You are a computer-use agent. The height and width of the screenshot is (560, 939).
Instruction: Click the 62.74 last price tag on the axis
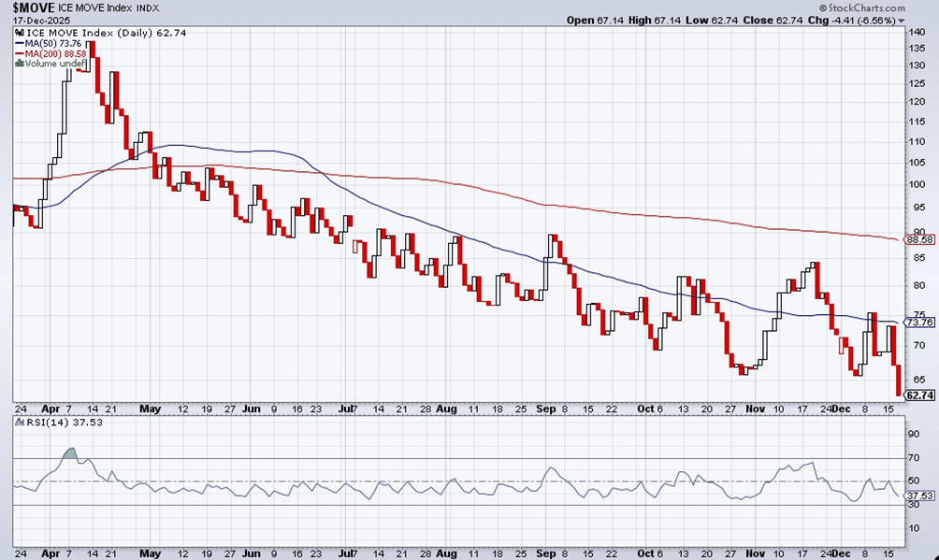pos(919,395)
